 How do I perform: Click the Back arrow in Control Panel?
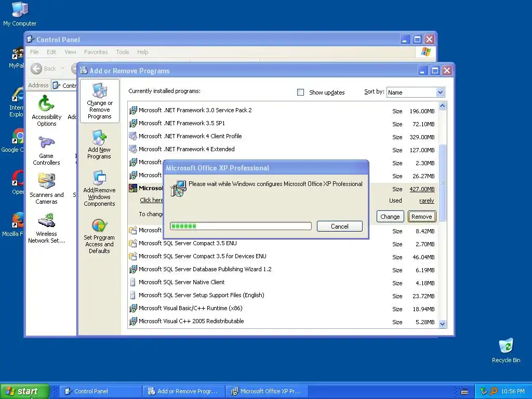[x=36, y=69]
